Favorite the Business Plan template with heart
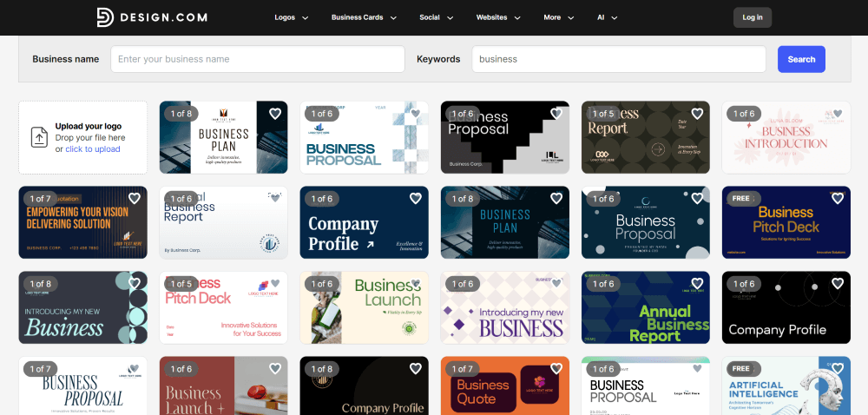This screenshot has width=868, height=415. click(x=275, y=114)
